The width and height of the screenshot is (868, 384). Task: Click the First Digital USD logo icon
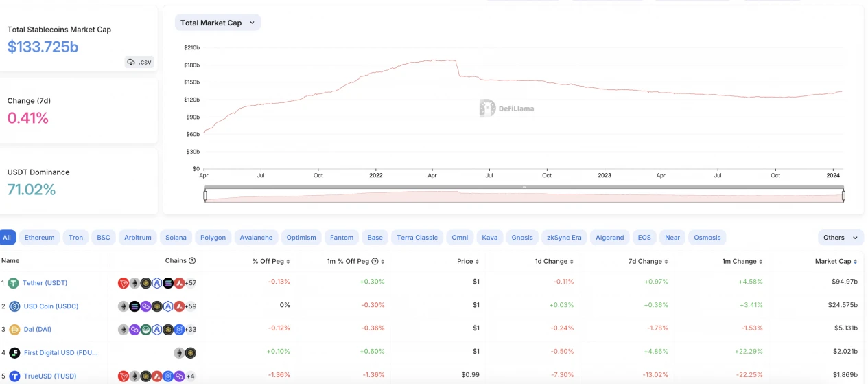click(x=14, y=353)
